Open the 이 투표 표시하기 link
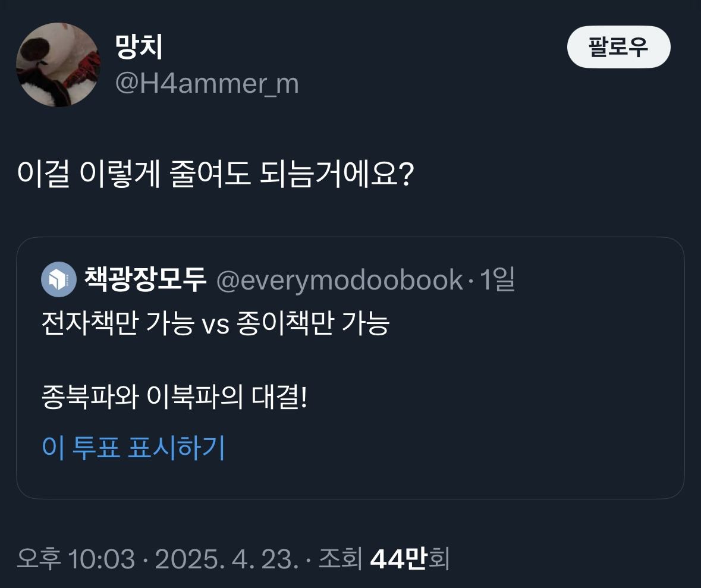 (133, 448)
